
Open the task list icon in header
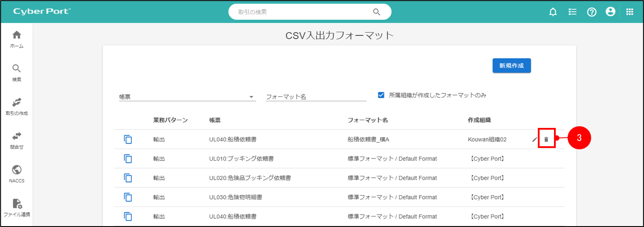(572, 12)
